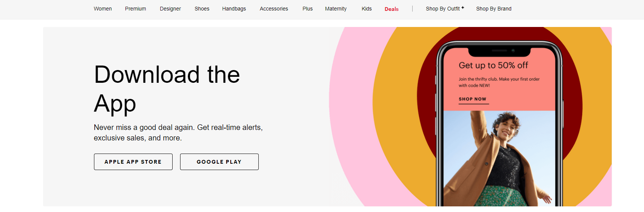Open the Women category menu
This screenshot has height=212, width=644.
tap(103, 9)
